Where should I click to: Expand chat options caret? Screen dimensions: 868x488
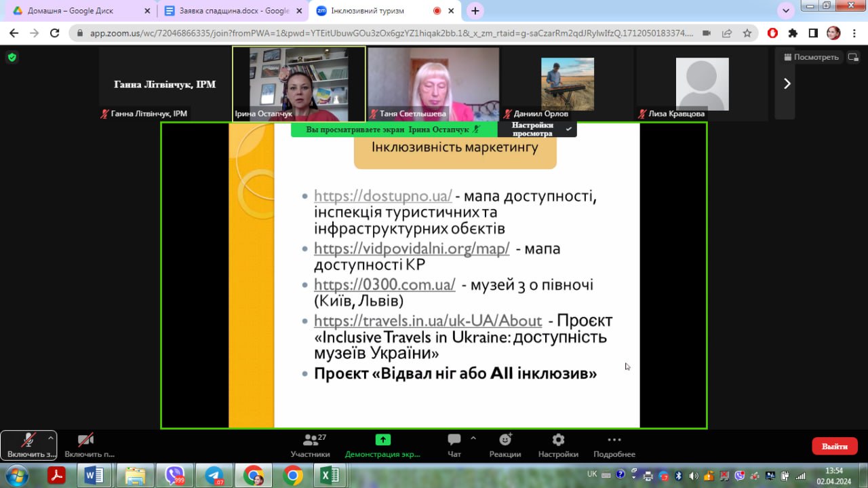473,438
